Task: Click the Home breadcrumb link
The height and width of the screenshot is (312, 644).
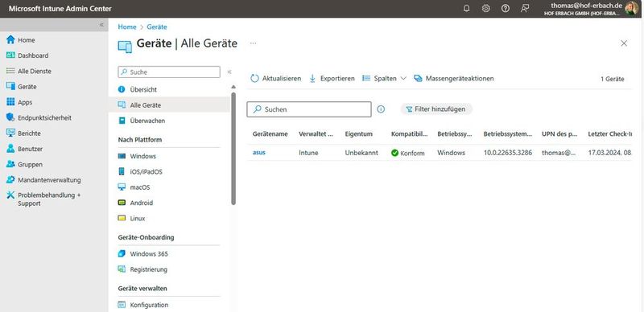Action: (127, 27)
